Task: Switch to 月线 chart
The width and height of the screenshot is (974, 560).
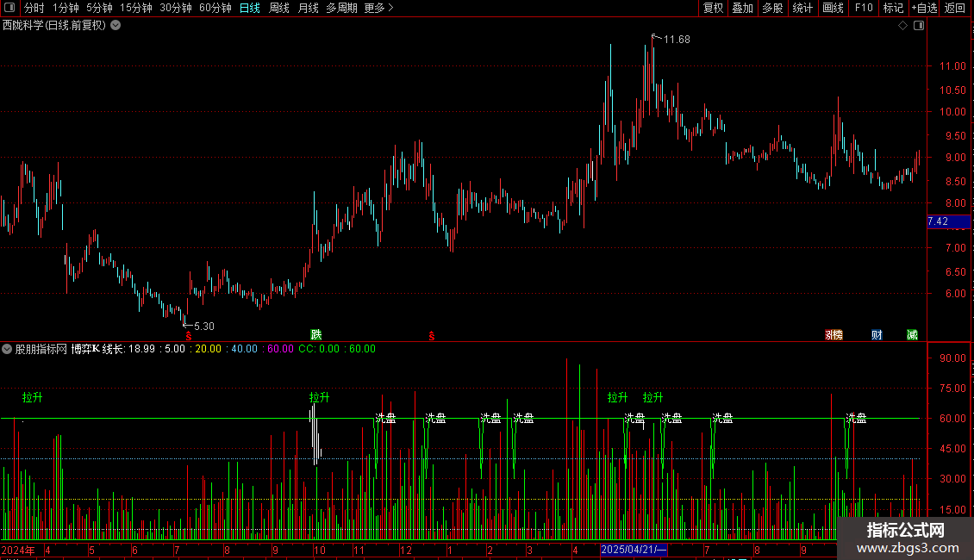Action: pos(308,8)
